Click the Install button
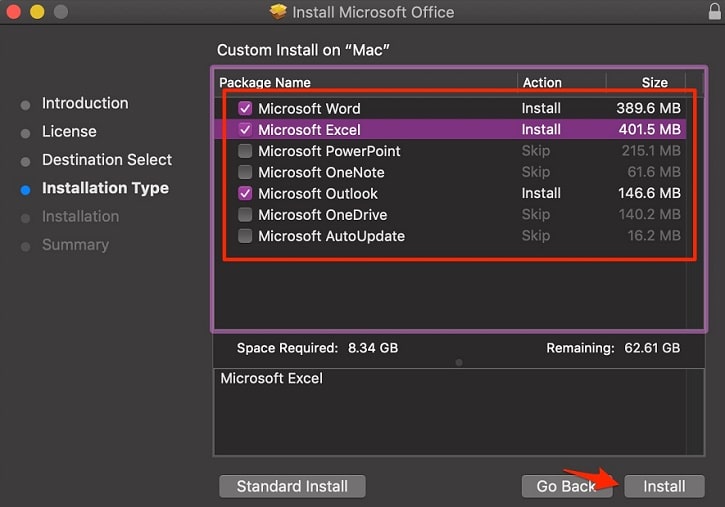Viewport: 725px width, 507px height. tap(664, 486)
